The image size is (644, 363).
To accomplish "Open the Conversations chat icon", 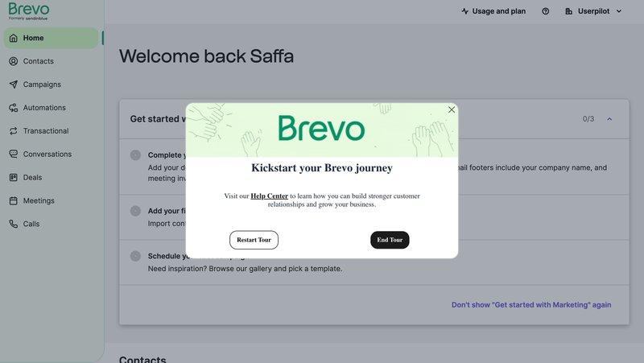I will pos(14,155).
